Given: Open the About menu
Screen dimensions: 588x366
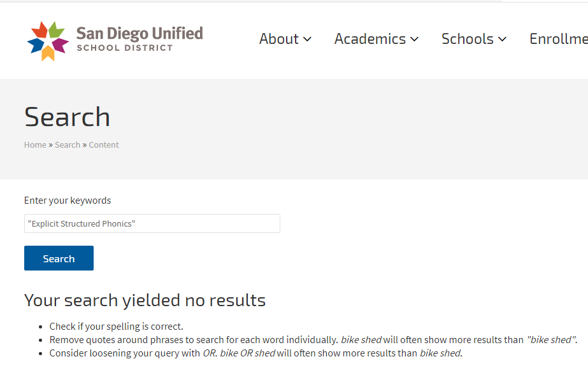Looking at the screenshot, I should (x=279, y=39).
